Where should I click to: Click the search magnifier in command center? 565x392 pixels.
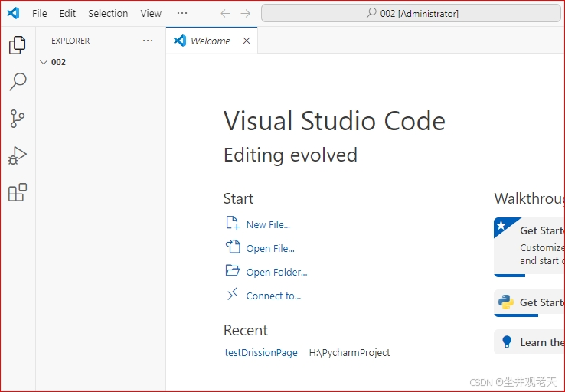(x=371, y=13)
